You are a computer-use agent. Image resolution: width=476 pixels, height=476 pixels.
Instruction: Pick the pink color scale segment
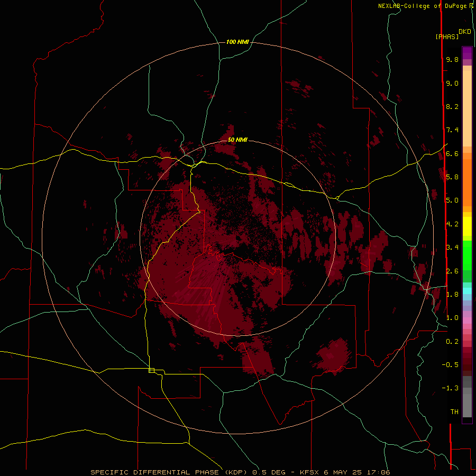pyautogui.click(x=467, y=321)
